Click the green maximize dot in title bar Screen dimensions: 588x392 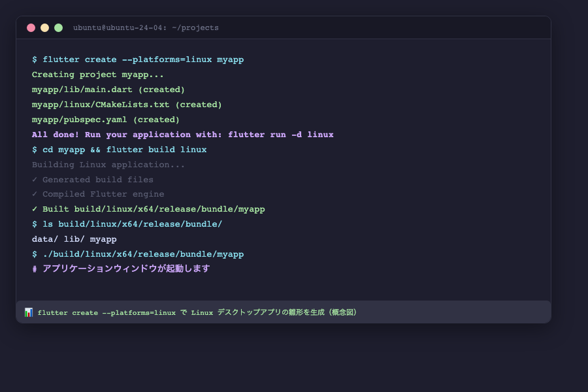[59, 27]
